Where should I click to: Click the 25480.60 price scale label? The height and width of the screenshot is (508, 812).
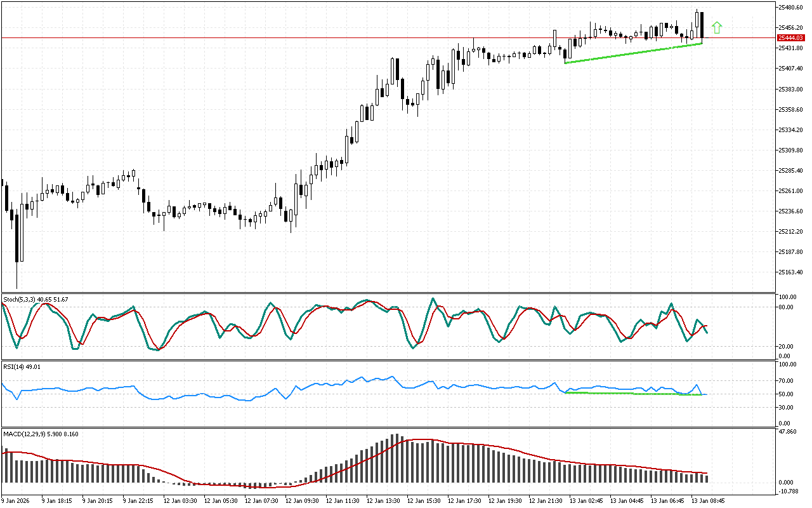pyautogui.click(x=790, y=8)
